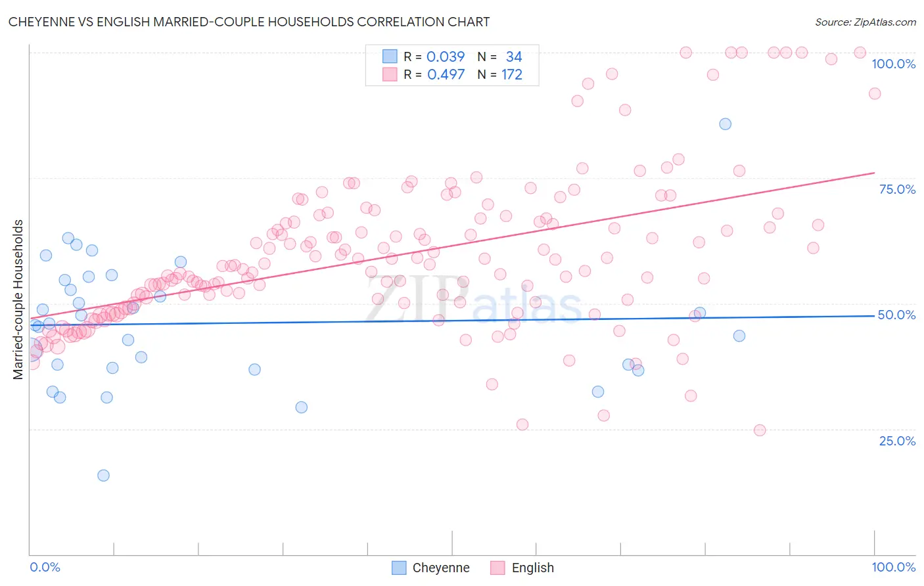The width and height of the screenshot is (924, 586).
Task: Click the pink swatch beside R = 0.497
Action: coord(390,74)
